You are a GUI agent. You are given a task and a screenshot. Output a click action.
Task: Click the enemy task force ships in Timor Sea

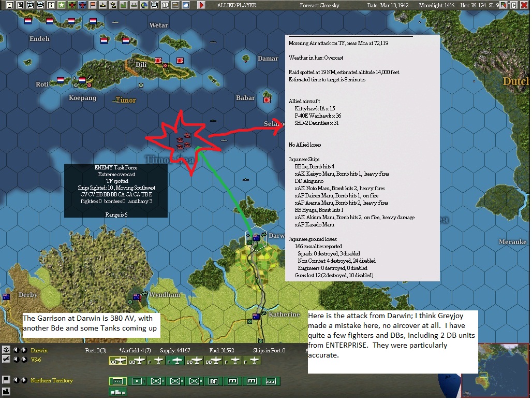pyautogui.click(x=183, y=141)
